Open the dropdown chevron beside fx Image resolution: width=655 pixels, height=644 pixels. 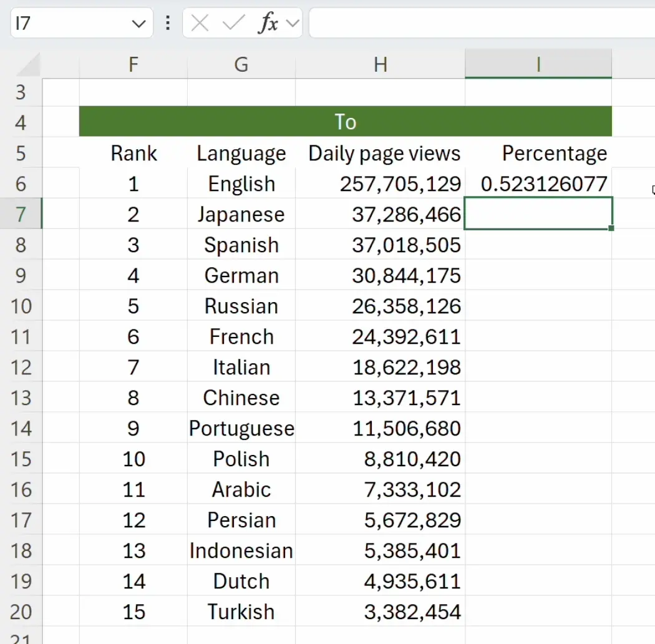[292, 24]
